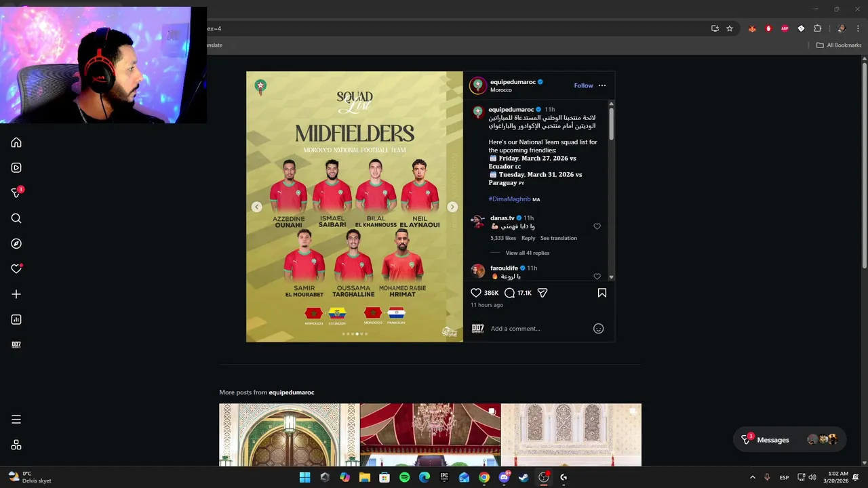Open the post options three-dot menu
The width and height of the screenshot is (868, 488).
tap(602, 85)
